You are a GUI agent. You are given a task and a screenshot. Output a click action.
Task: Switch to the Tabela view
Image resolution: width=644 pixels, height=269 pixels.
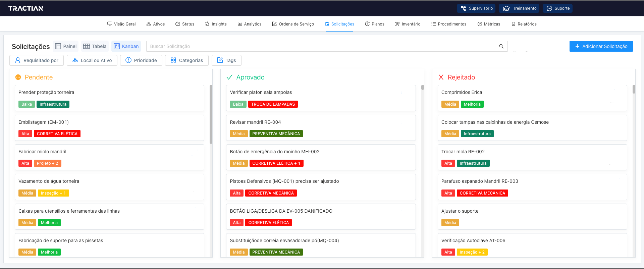(95, 46)
